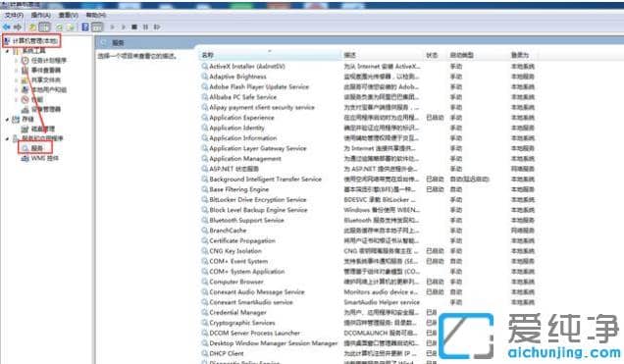624x364 pixels.
Task: Open the 查看(V) menu
Action: coord(68,15)
